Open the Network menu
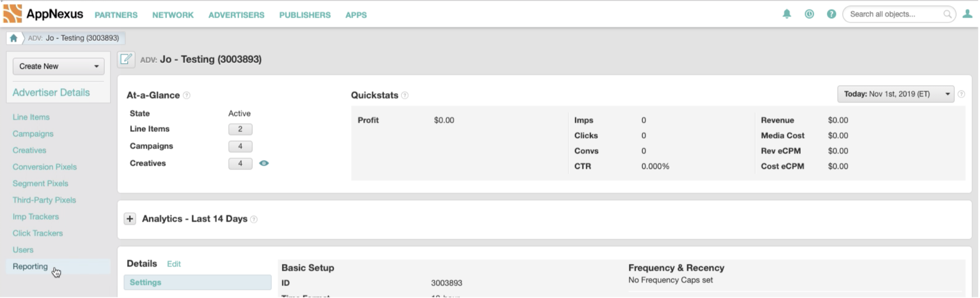980x298 pixels. 173,15
